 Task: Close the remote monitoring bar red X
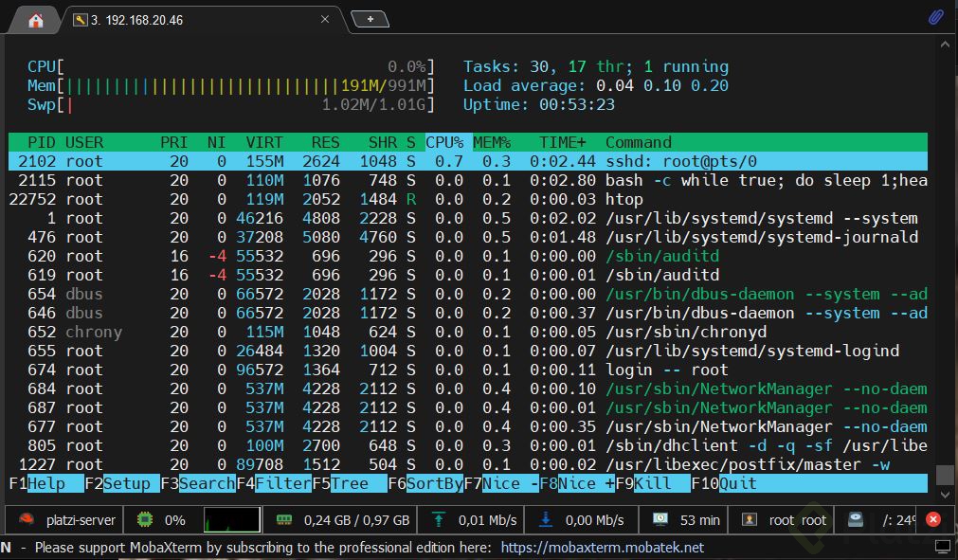[x=933, y=519]
